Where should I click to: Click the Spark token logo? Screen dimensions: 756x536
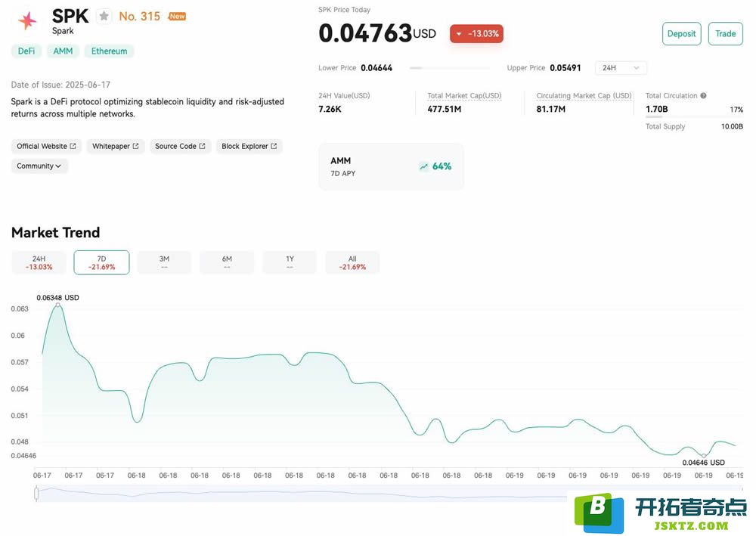tap(27, 21)
